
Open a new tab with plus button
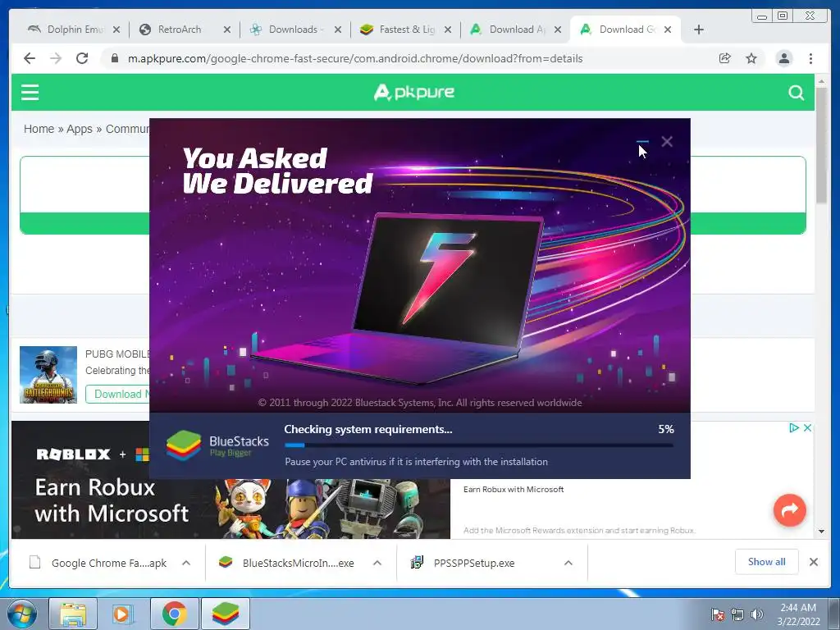click(x=699, y=30)
